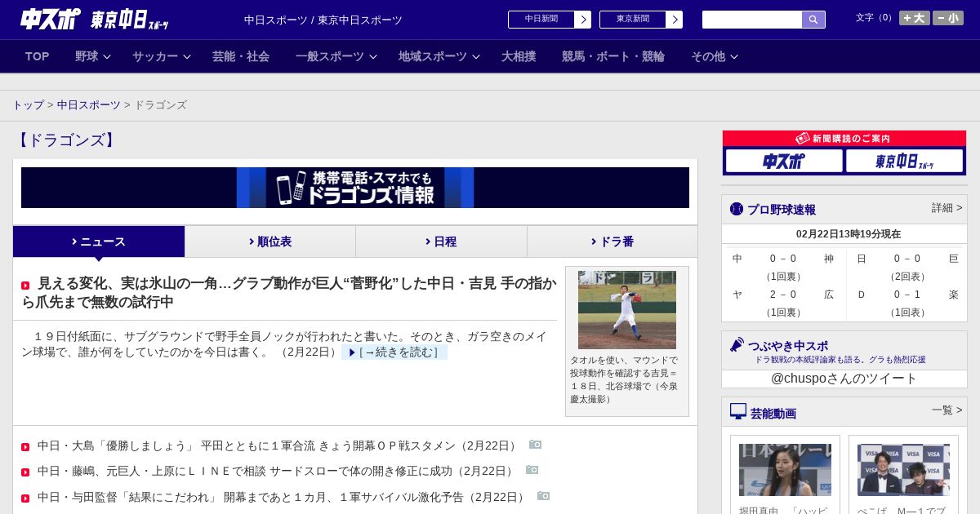The height and width of the screenshot is (514, 980).
Task: Switch to the ドラ番 tab
Action: click(x=612, y=241)
